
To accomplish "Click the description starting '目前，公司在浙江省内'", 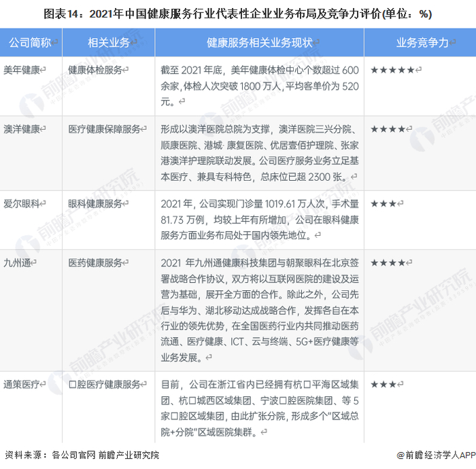I will click(260, 408).
